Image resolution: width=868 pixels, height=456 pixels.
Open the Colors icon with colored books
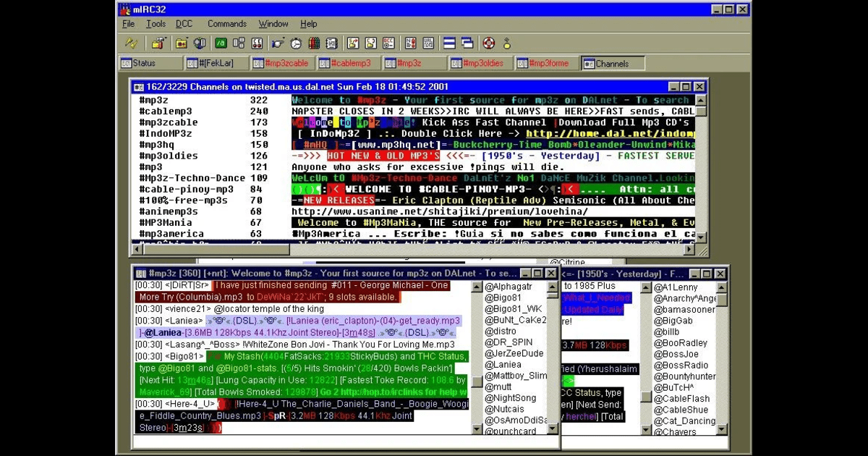coord(314,43)
